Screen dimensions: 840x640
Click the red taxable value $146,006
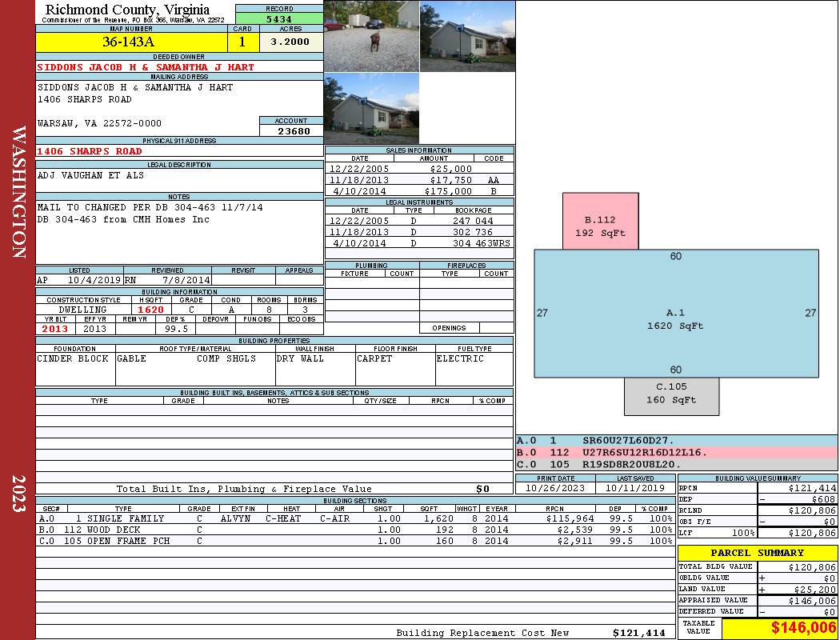tap(779, 629)
